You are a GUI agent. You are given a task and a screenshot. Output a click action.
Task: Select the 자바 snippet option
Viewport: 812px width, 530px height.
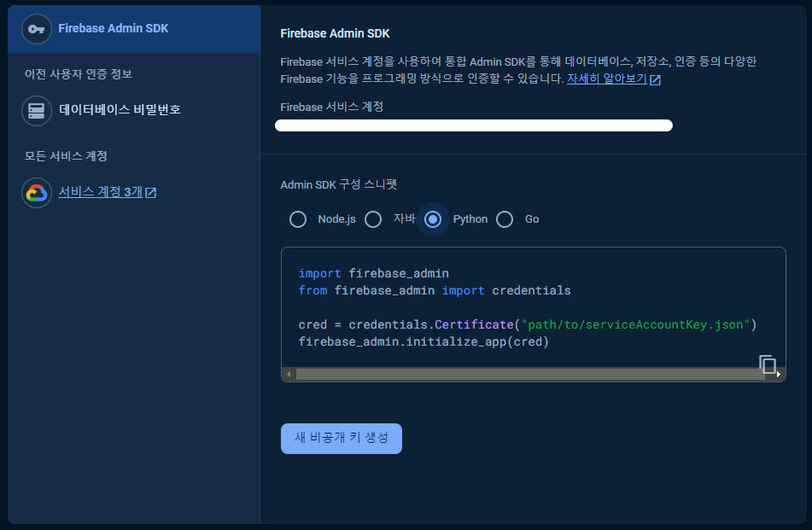pyautogui.click(x=373, y=219)
